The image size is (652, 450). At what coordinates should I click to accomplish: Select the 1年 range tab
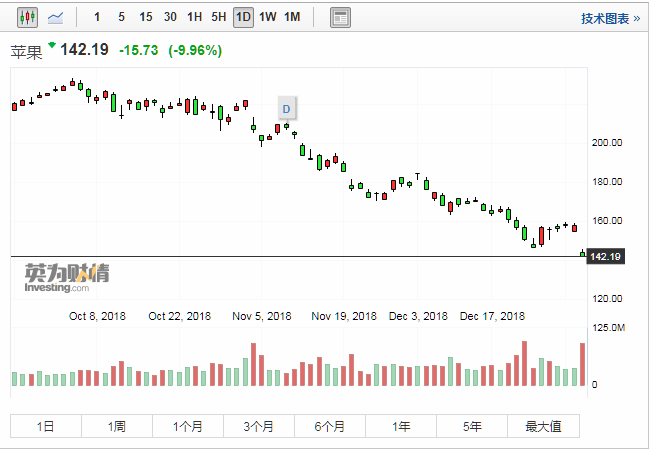click(x=401, y=426)
